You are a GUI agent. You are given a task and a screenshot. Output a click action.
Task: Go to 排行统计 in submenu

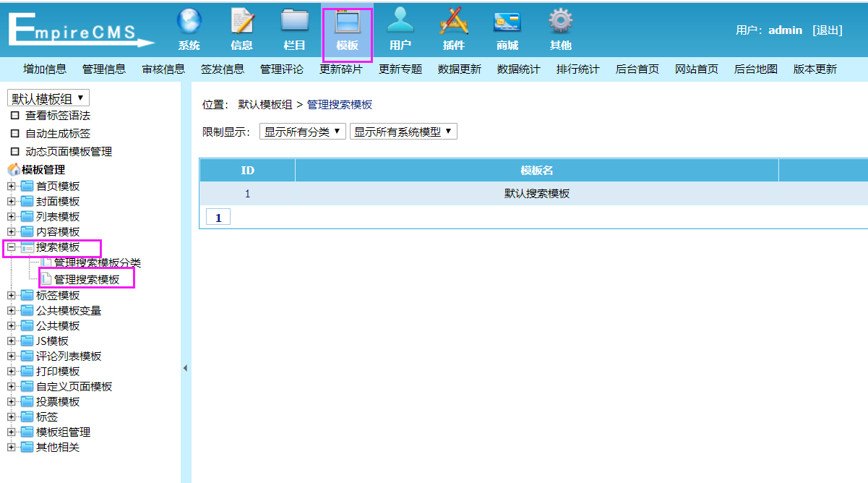[578, 69]
